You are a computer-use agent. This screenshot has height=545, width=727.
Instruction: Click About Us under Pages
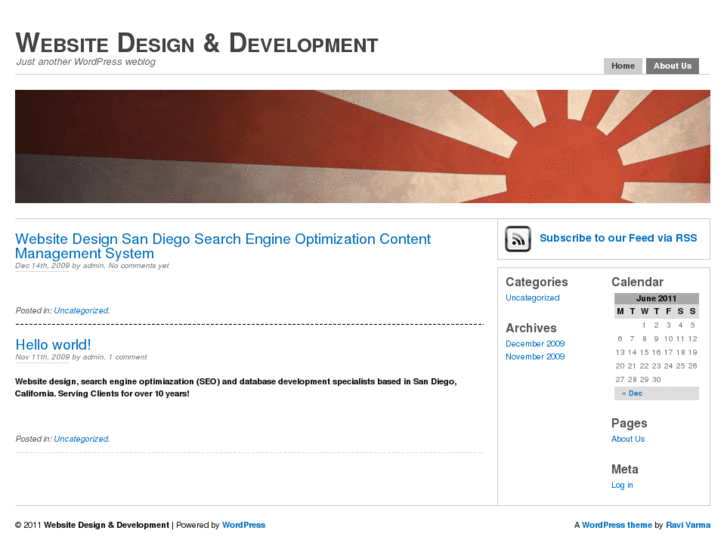pos(628,439)
